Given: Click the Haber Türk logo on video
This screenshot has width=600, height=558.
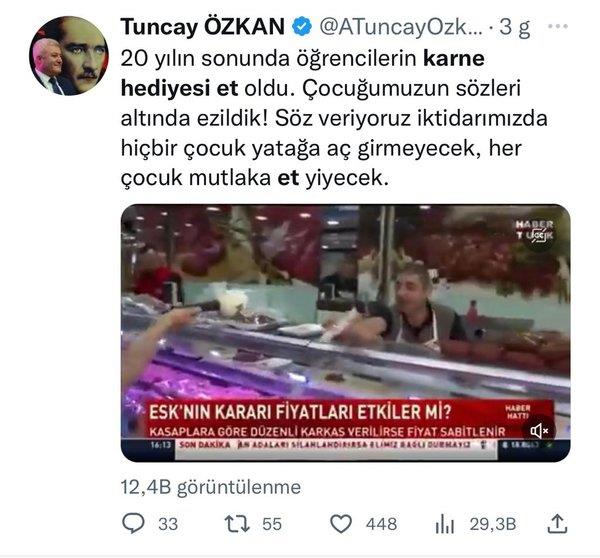Looking at the screenshot, I should tap(535, 230).
